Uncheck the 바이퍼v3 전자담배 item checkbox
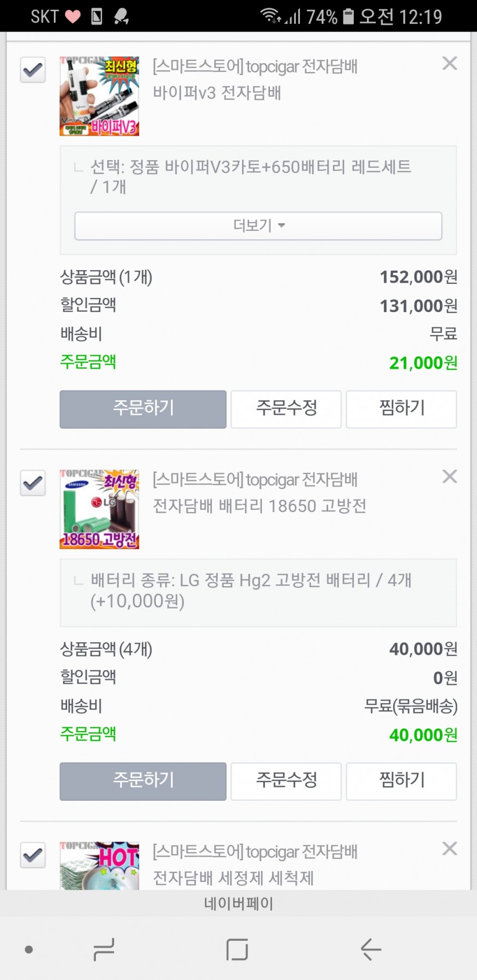Screen dimensions: 477x980 click(33, 70)
